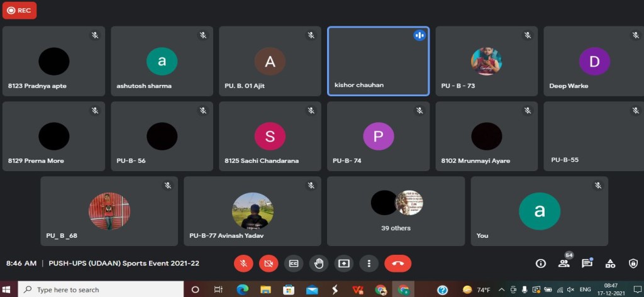Open the activities panel icon
This screenshot has height=297, width=644.
tap(610, 263)
